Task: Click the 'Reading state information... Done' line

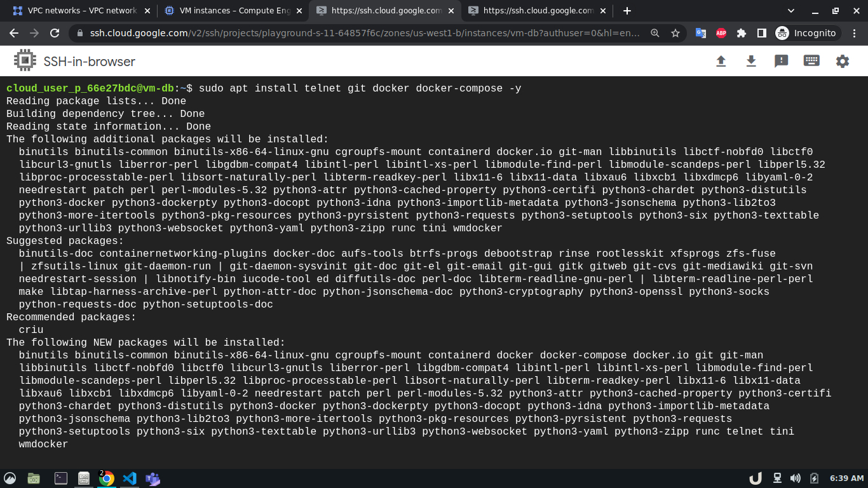Action: [x=109, y=126]
